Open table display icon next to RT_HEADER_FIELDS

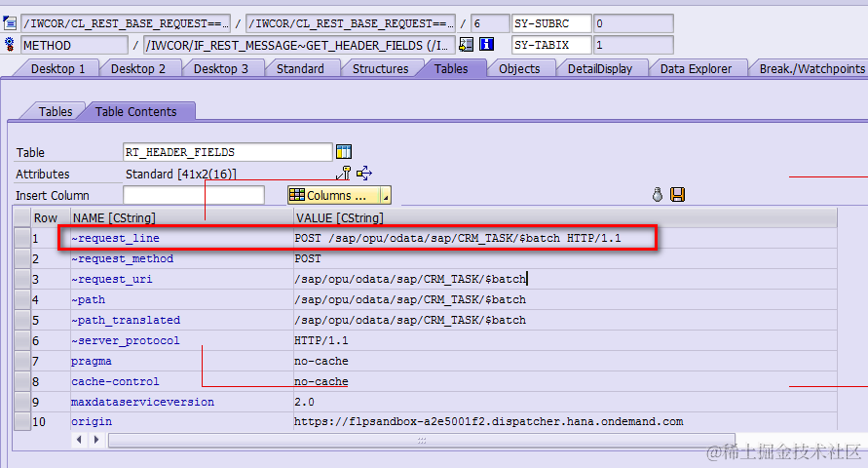click(x=344, y=151)
